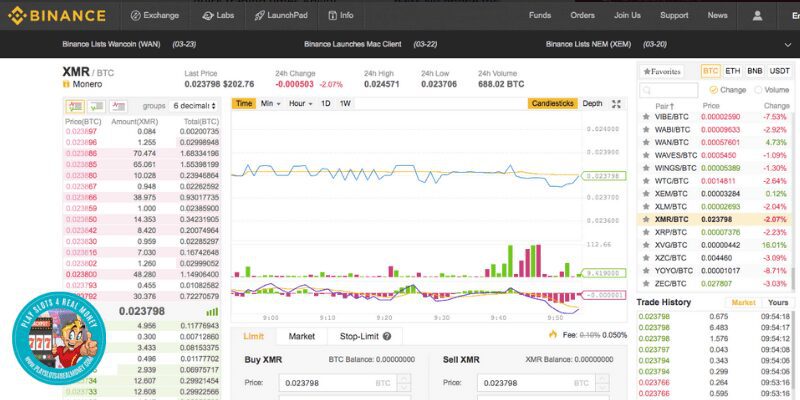Open the Support page link

pos(674,15)
